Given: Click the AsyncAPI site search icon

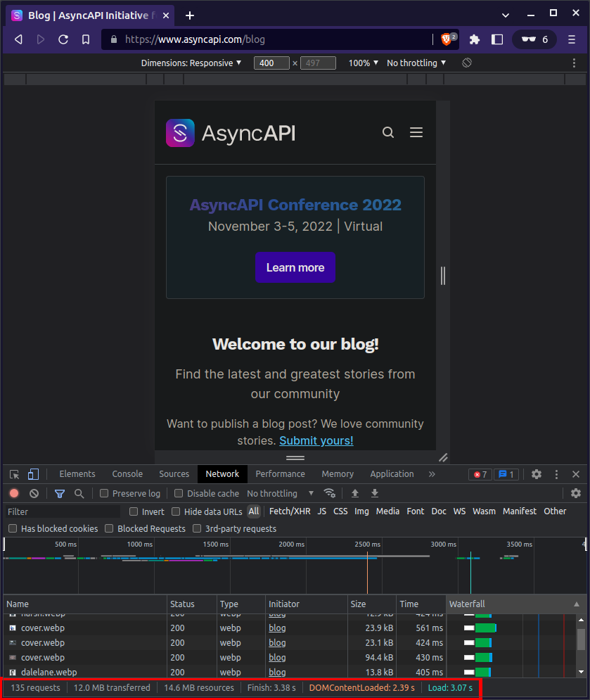Looking at the screenshot, I should click(388, 132).
